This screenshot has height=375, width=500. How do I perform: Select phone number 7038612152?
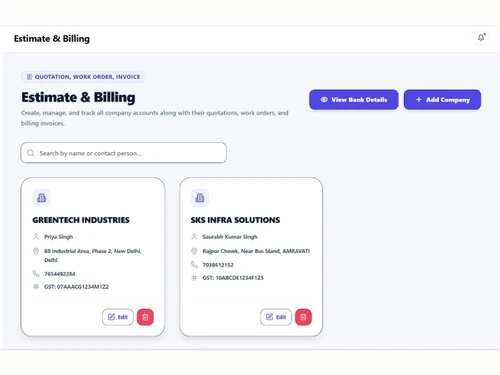coord(218,265)
